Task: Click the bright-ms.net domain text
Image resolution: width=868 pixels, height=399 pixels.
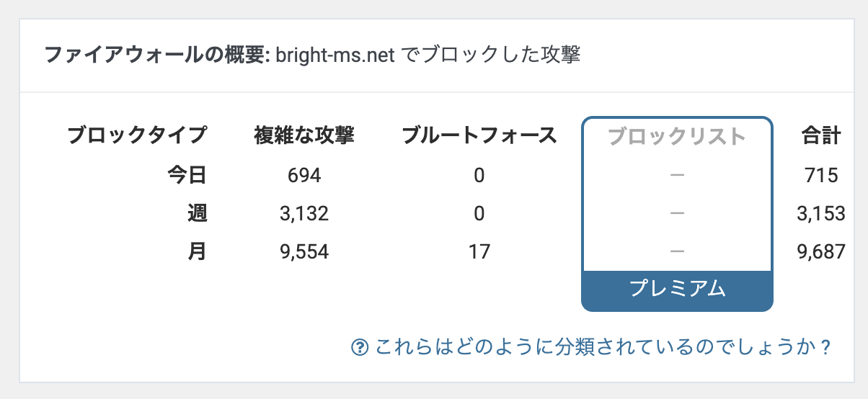Action: [x=335, y=56]
